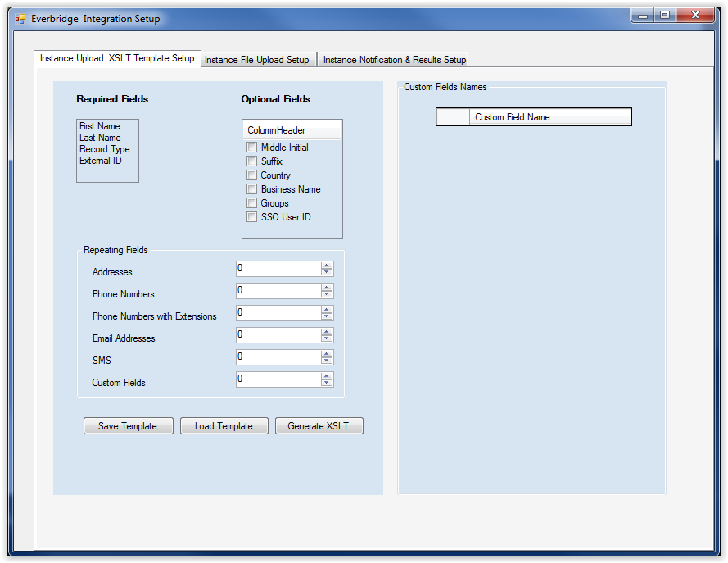The width and height of the screenshot is (728, 563).
Task: Decrease the Addresses count with down arrow
Action: (x=327, y=272)
